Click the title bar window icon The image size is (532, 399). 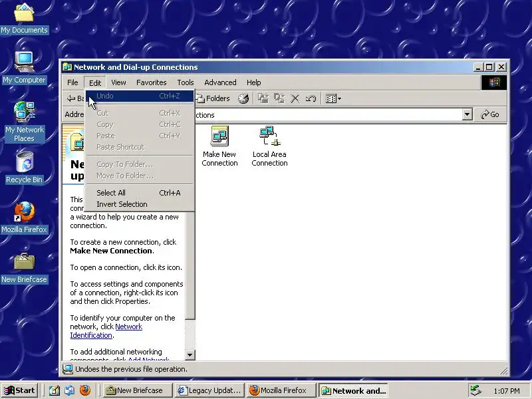[67, 67]
